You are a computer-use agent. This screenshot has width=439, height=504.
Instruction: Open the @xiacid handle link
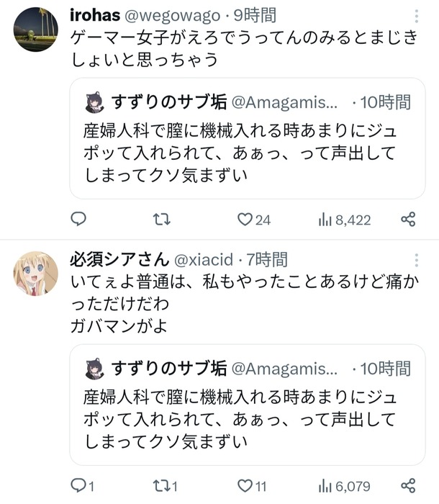click(x=204, y=260)
